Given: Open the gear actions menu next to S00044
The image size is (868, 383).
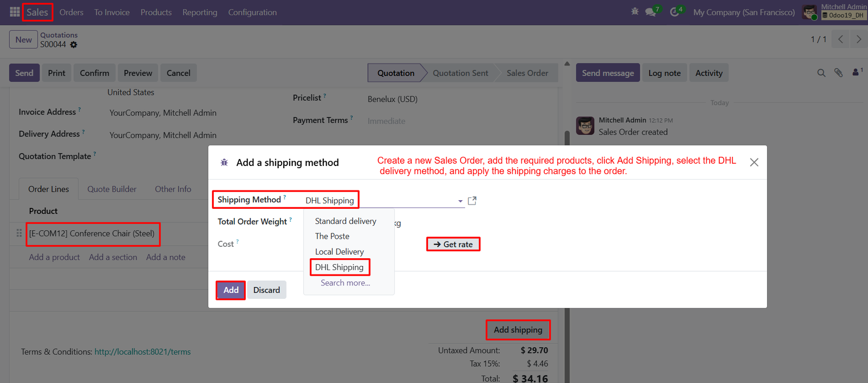Looking at the screenshot, I should 74,44.
